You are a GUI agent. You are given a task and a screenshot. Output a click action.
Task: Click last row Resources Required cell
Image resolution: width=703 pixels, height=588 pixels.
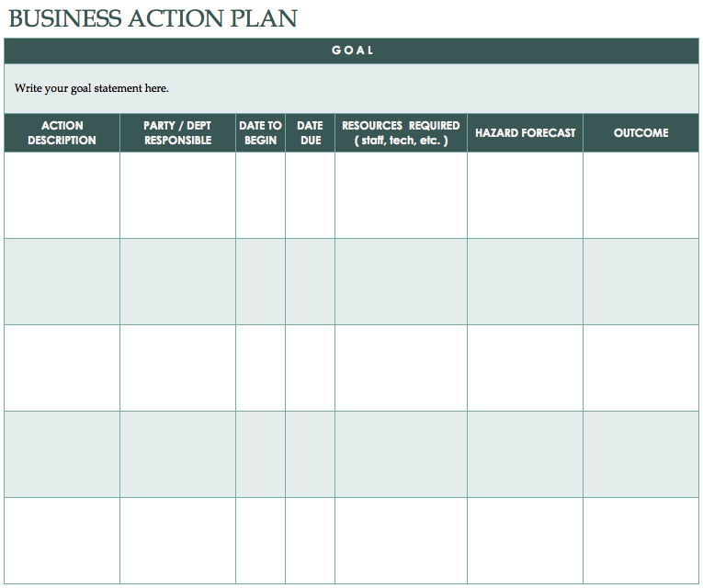401,540
